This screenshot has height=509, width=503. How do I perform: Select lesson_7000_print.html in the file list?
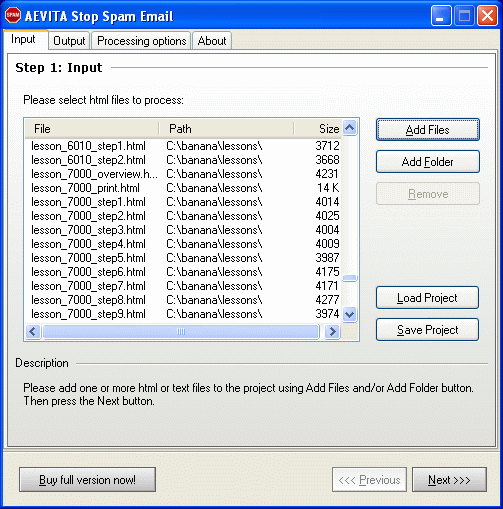coord(183,188)
